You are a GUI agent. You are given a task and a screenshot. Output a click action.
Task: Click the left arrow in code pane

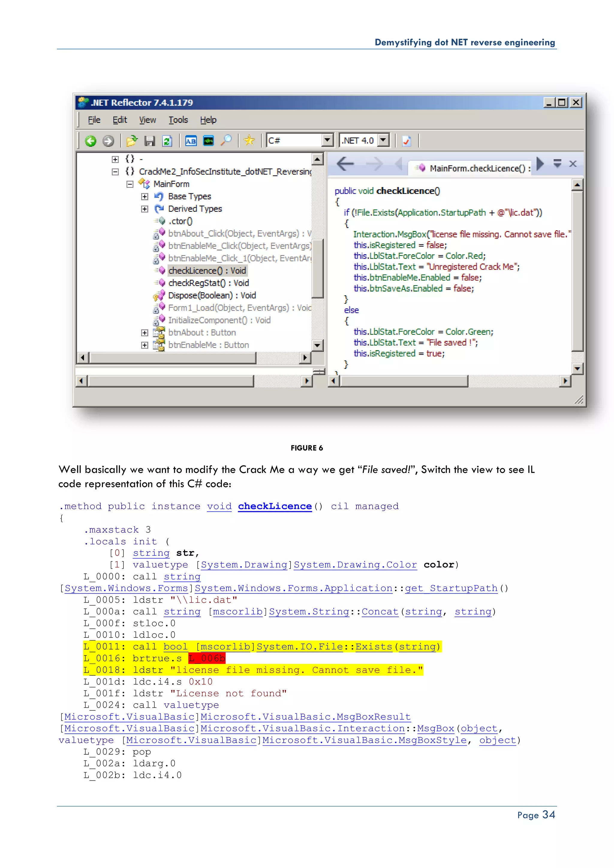click(x=345, y=164)
